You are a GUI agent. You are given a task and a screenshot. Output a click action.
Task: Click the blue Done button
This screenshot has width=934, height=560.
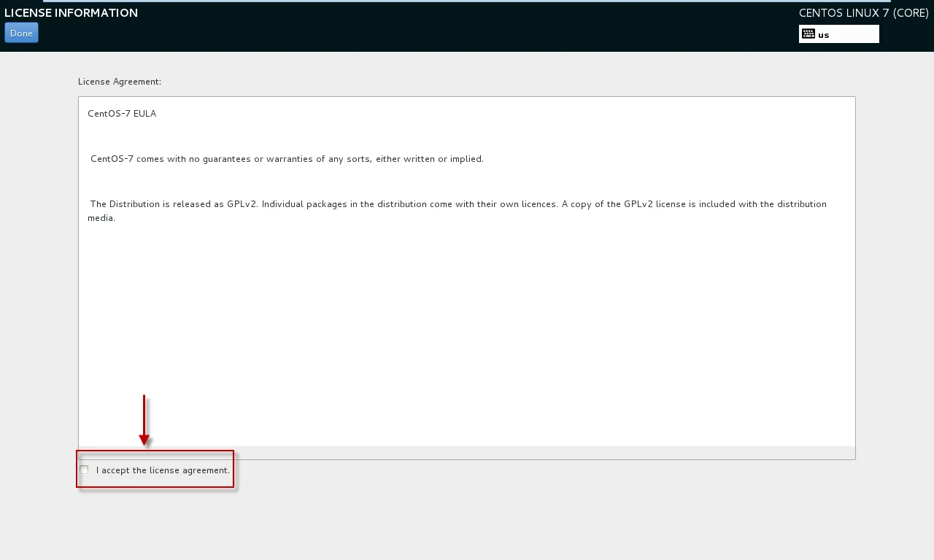point(21,33)
